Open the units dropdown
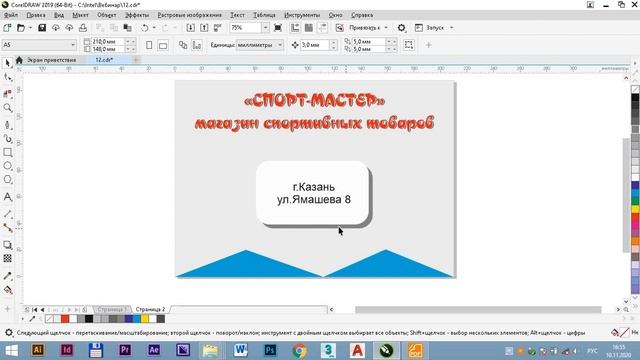The height and width of the screenshot is (360, 640). coord(280,45)
